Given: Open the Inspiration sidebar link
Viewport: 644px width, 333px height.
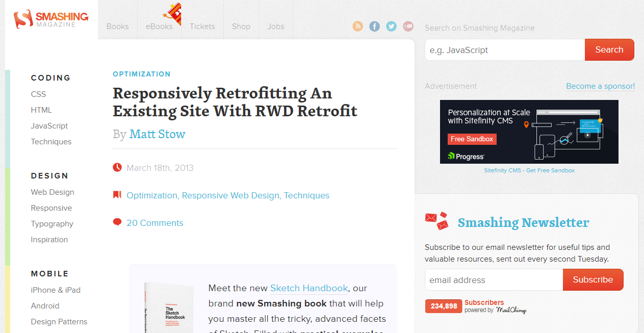Looking at the screenshot, I should pyautogui.click(x=49, y=240).
